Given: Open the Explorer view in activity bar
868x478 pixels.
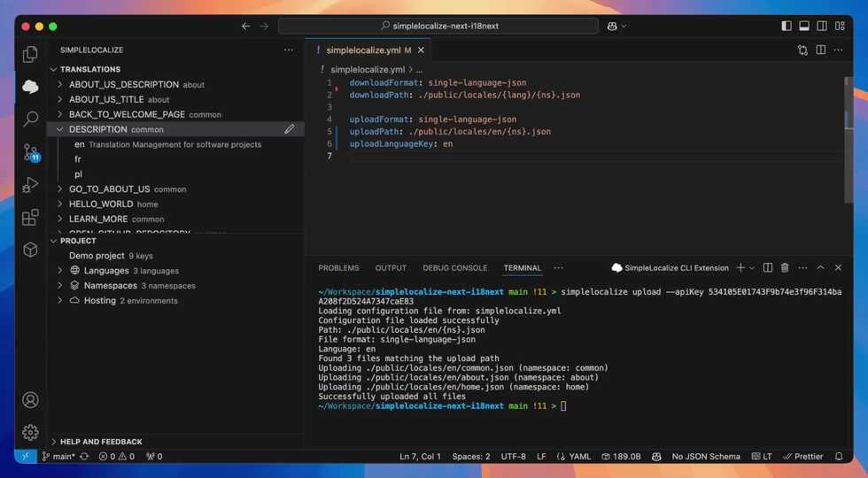Looking at the screenshot, I should (x=30, y=54).
